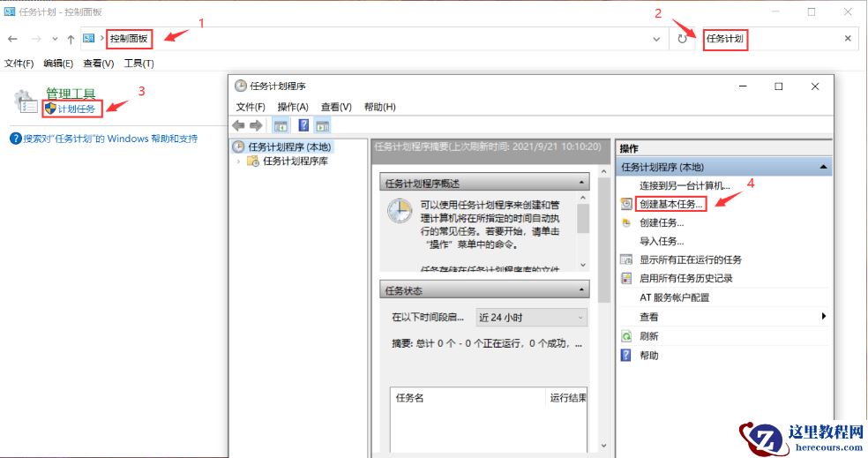Click running tasks icon in actions pane
The height and width of the screenshot is (458, 868).
pyautogui.click(x=626, y=259)
